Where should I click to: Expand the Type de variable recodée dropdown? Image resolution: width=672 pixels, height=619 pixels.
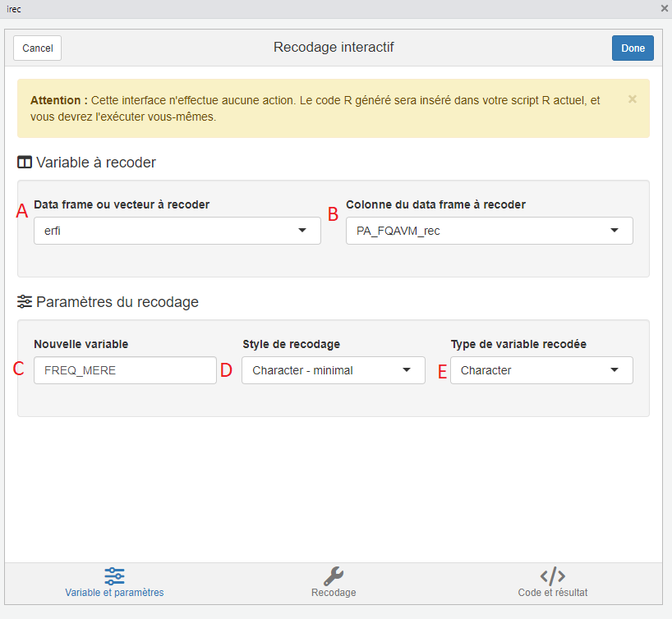point(541,370)
